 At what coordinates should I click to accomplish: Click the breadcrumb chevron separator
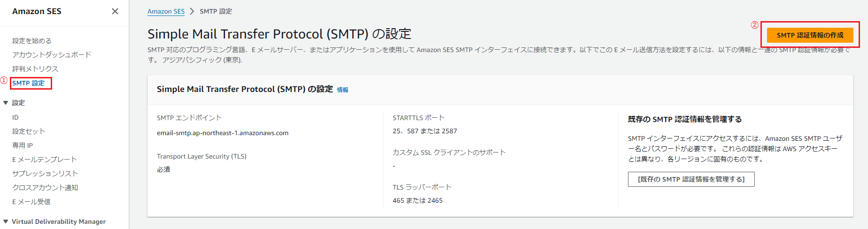coord(192,11)
